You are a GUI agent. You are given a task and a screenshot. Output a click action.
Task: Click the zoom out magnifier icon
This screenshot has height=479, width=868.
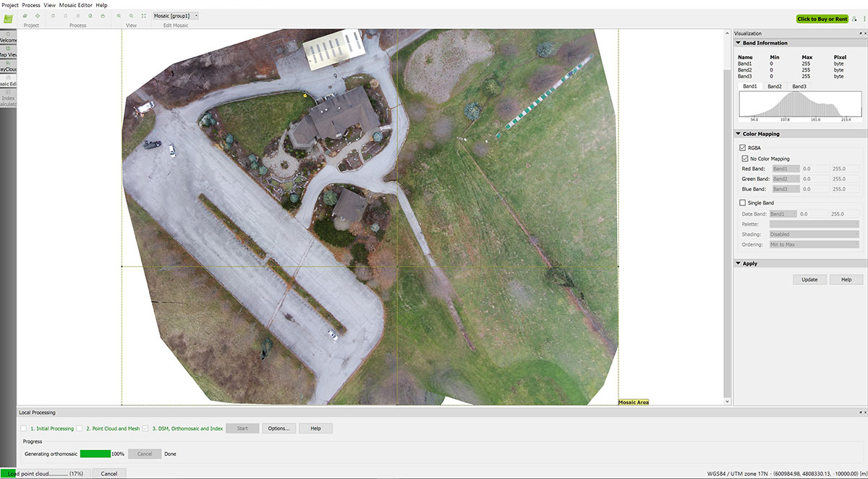pos(131,15)
